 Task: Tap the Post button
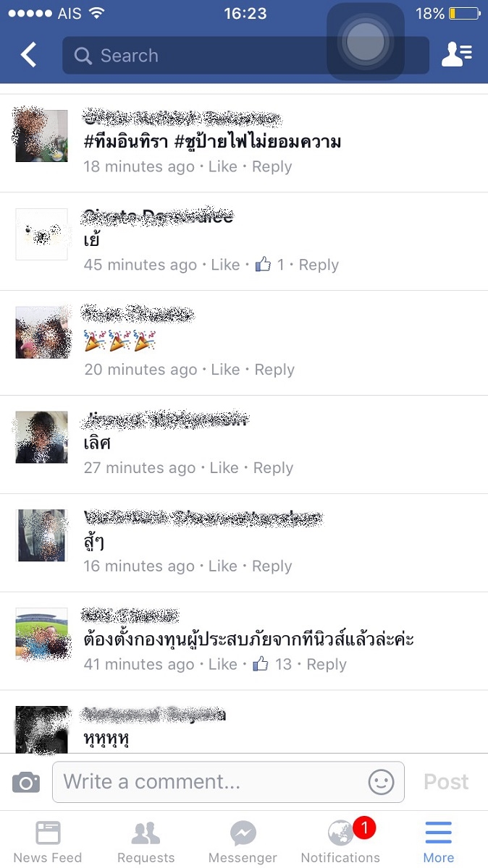446,782
